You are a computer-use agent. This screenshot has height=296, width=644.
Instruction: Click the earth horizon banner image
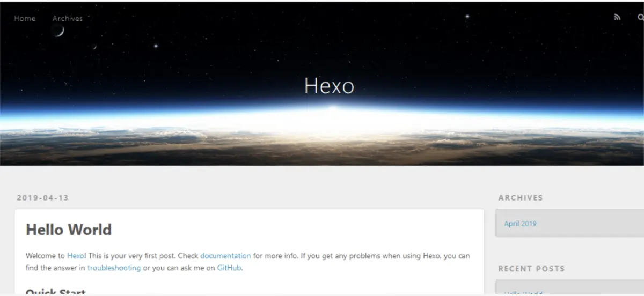coord(322,129)
